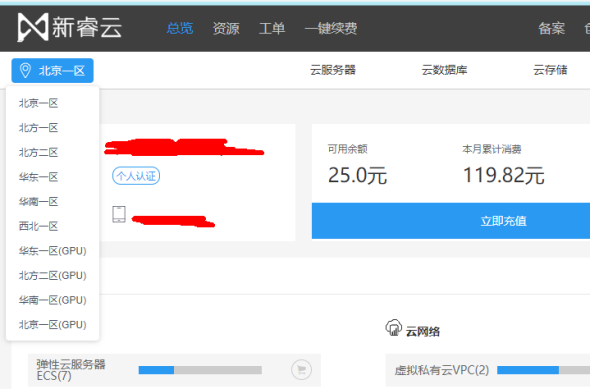This screenshot has width=590, height=389.
Task: Click the VPC usage progress bar
Action: (x=543, y=370)
